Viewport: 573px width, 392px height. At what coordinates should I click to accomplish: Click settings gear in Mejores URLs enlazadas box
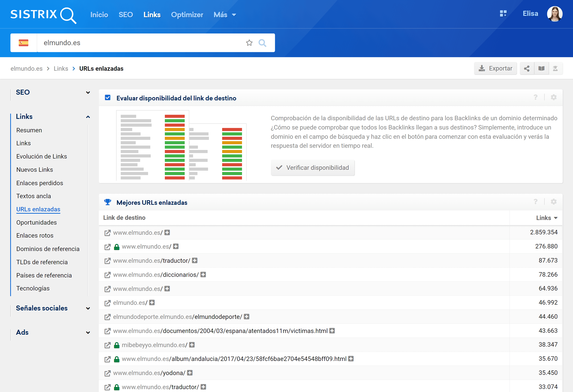pyautogui.click(x=554, y=202)
